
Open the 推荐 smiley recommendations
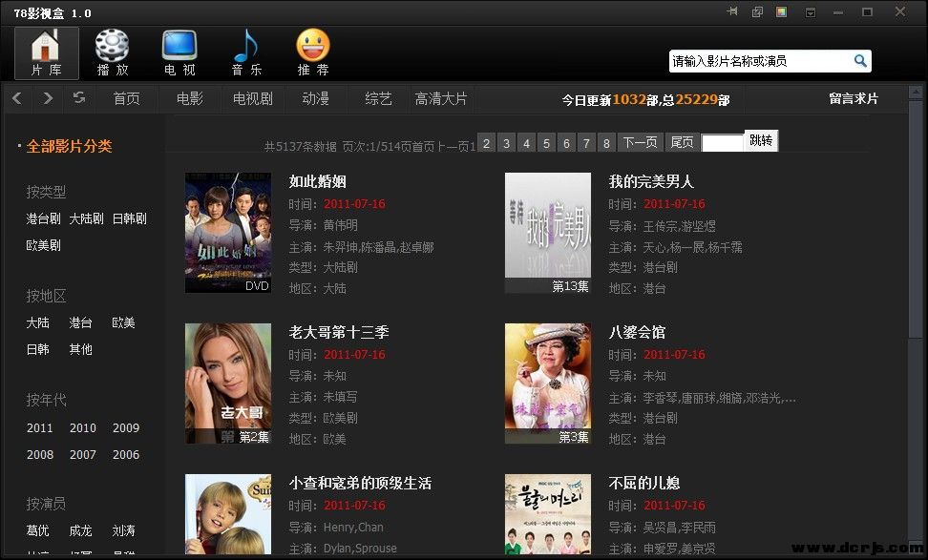coord(313,53)
